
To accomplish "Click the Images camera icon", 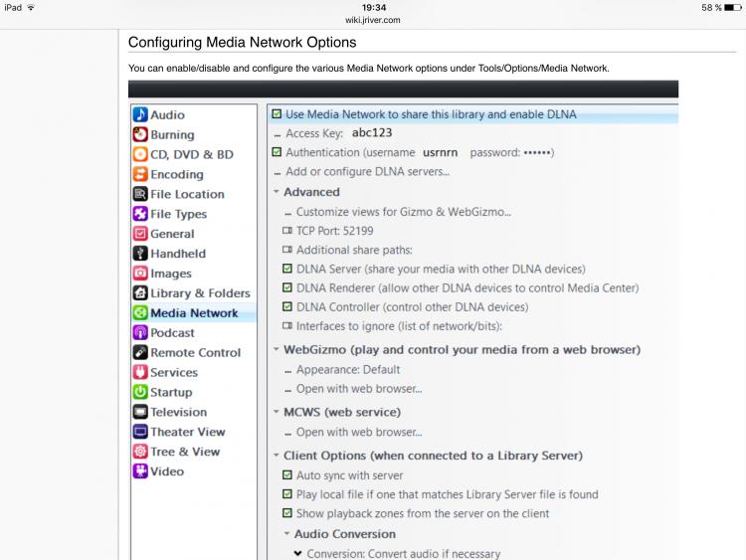I will (x=140, y=274).
